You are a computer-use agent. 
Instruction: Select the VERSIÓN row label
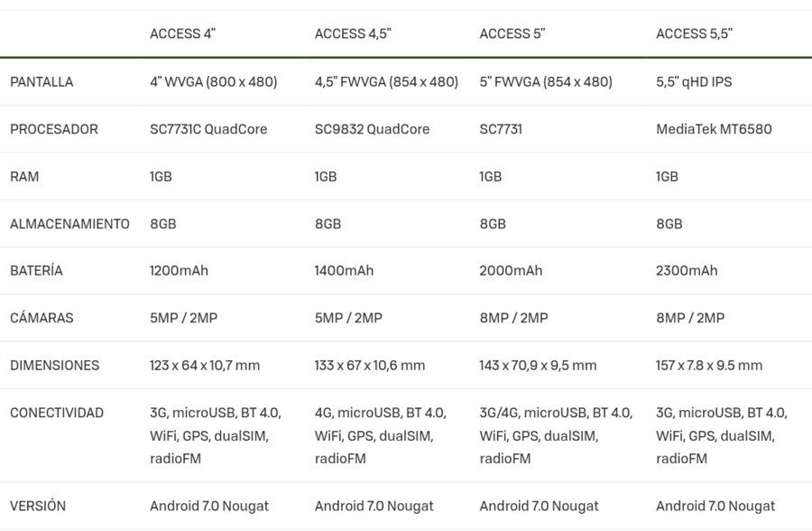[38, 506]
